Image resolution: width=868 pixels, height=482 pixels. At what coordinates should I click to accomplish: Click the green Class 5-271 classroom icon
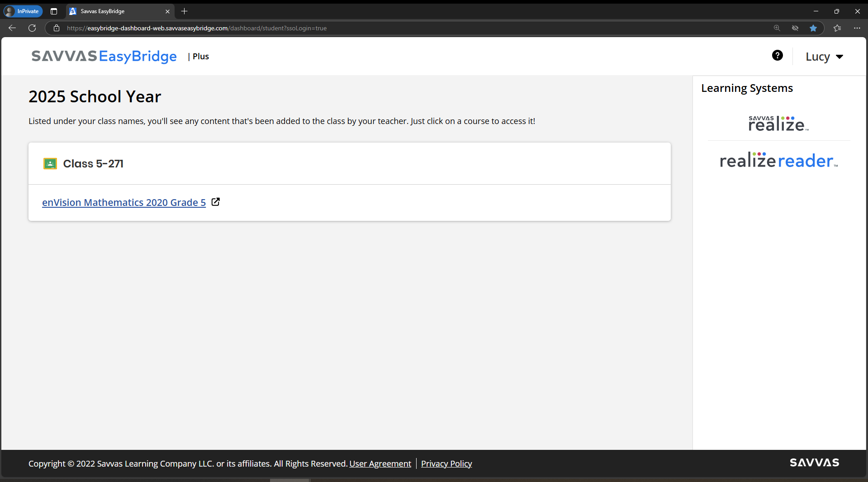pyautogui.click(x=50, y=163)
